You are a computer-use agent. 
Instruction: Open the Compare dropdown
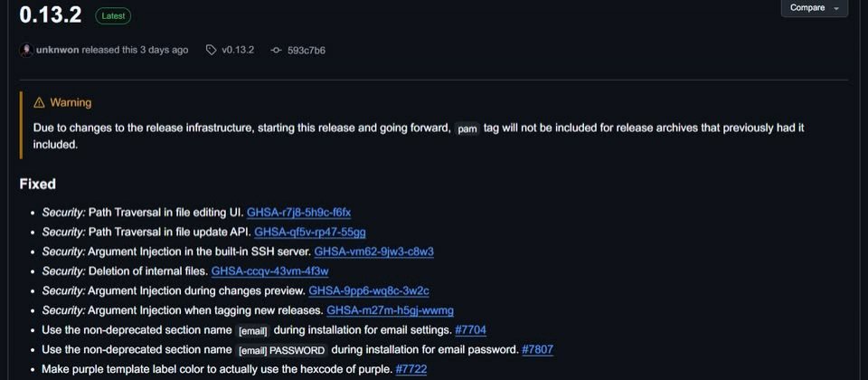815,8
